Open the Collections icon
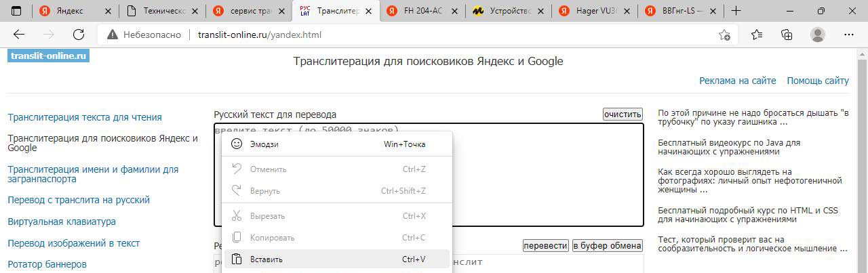The height and width of the screenshot is (273, 868). pos(787,35)
